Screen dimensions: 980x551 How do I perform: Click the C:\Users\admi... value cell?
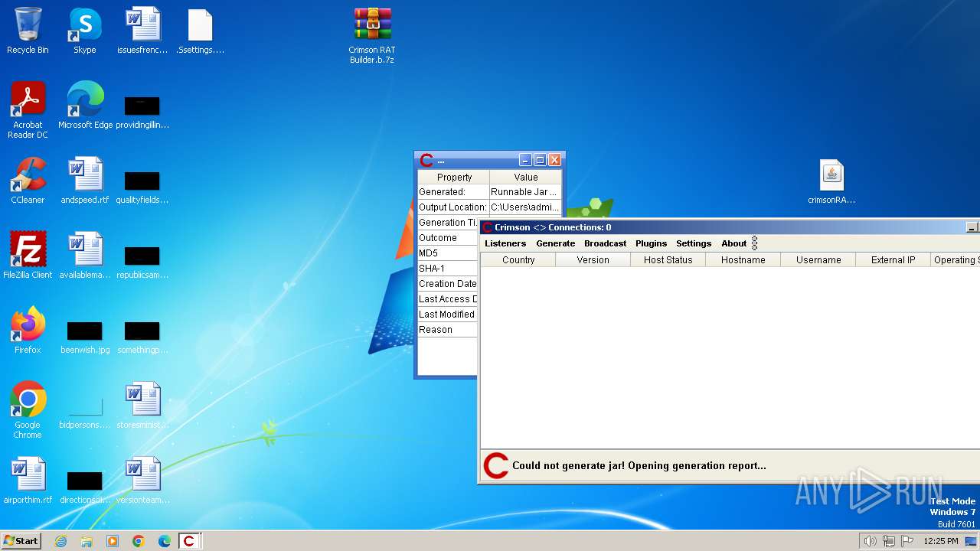pyautogui.click(x=525, y=207)
